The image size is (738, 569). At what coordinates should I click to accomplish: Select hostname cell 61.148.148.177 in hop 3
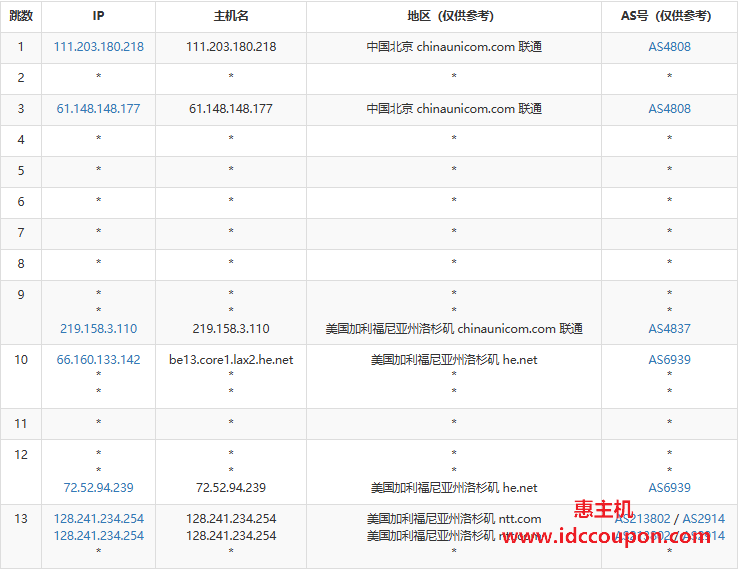pyautogui.click(x=231, y=109)
